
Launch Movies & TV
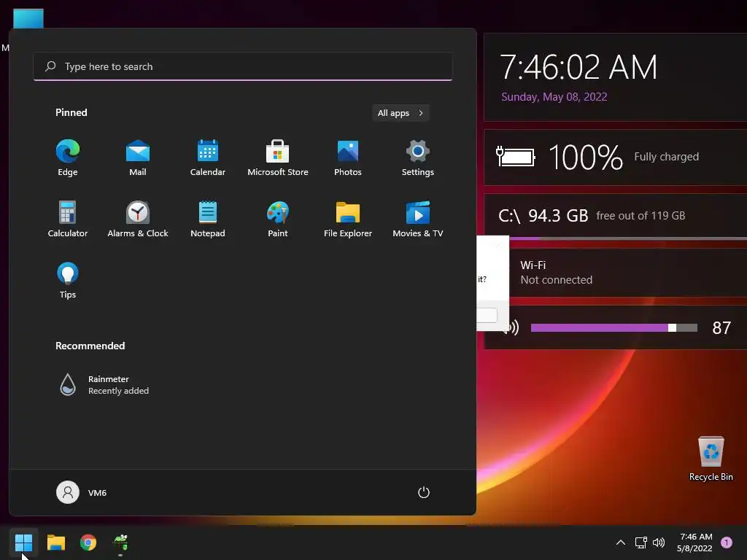click(418, 219)
